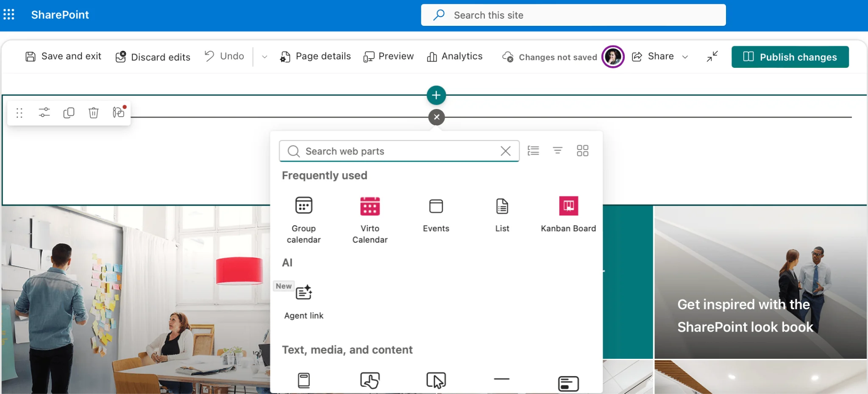Select the button web part with hand icon
Image resolution: width=868 pixels, height=394 pixels.
coord(370,380)
